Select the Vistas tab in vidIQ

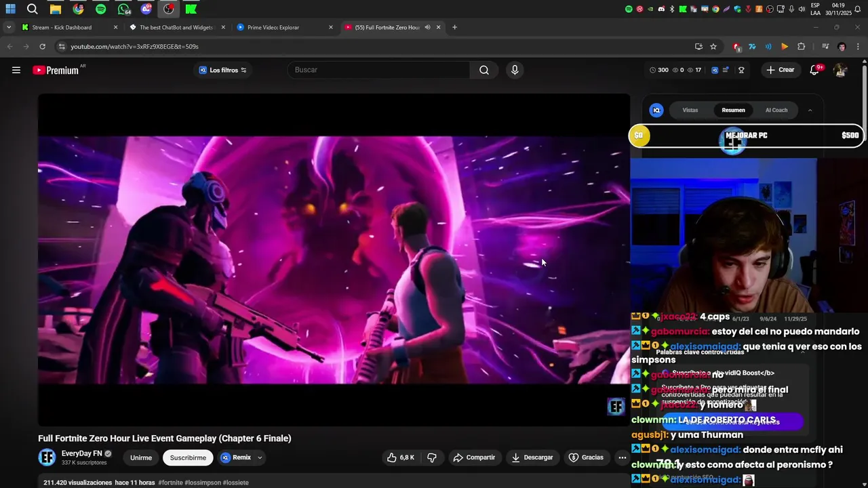[x=690, y=110]
